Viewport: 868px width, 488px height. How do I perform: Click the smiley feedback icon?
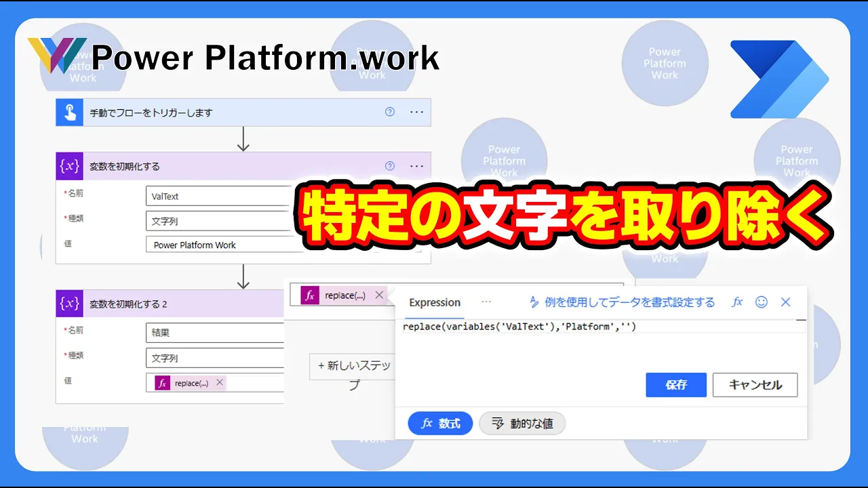click(762, 302)
